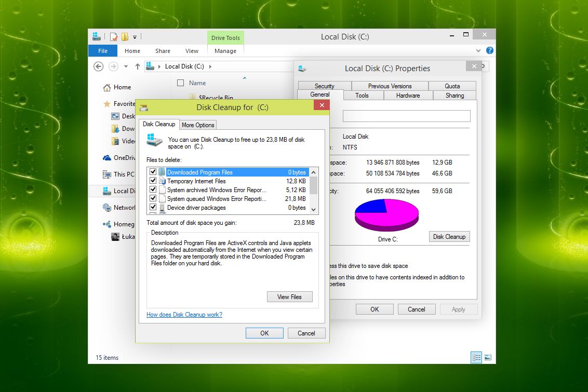The width and height of the screenshot is (588, 392).
Task: Click drive icon in Explorer title bar
Action: pos(97,36)
